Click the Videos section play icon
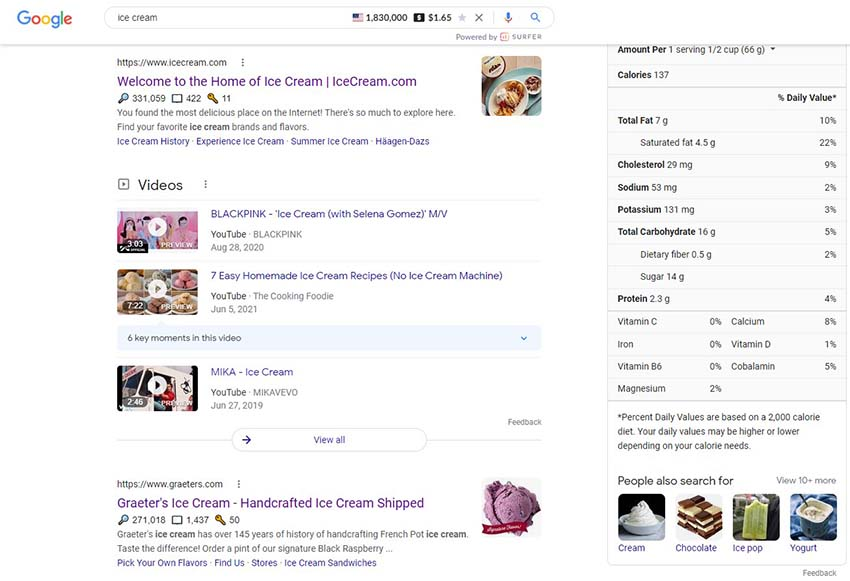Viewport: 850px width, 581px height. pyautogui.click(x=124, y=184)
